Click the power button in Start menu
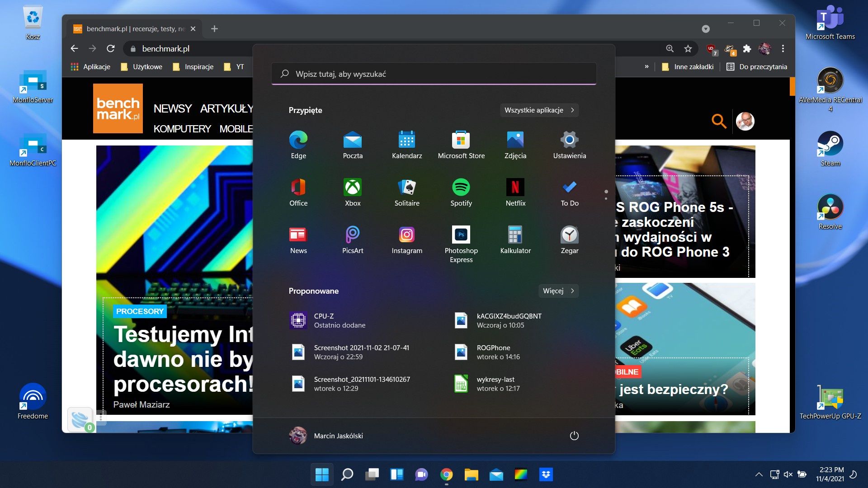This screenshot has height=488, width=868. click(x=574, y=436)
